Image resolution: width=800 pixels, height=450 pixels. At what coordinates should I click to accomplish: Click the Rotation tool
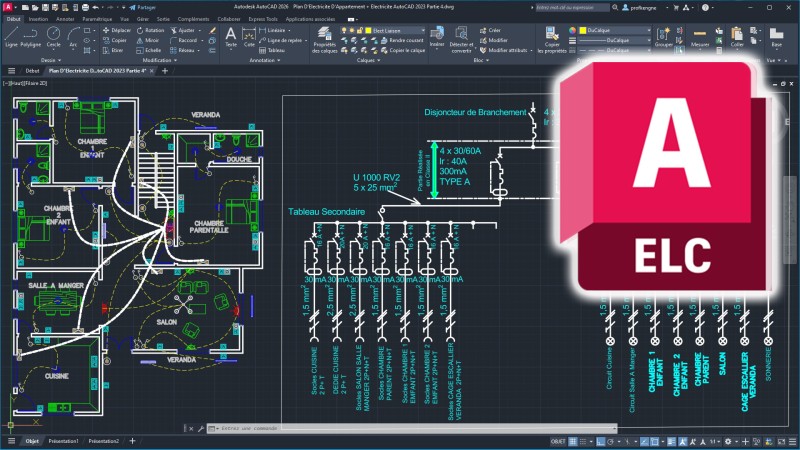[151, 31]
